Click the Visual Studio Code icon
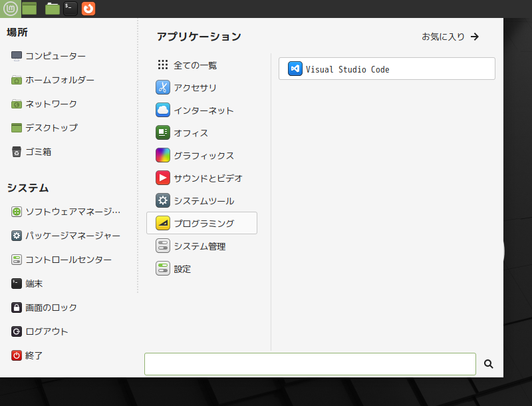Screen dimensions: 532x406 (x=295, y=69)
